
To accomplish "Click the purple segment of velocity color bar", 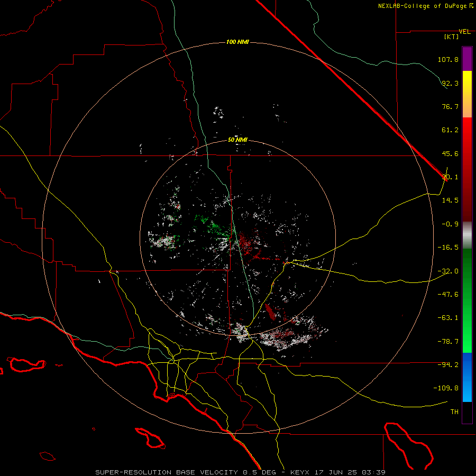I will coord(467,59).
